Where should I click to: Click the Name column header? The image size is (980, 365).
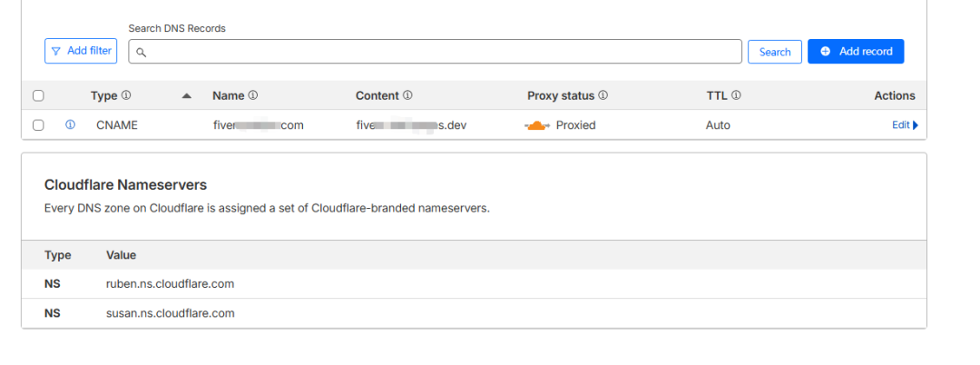point(229,95)
